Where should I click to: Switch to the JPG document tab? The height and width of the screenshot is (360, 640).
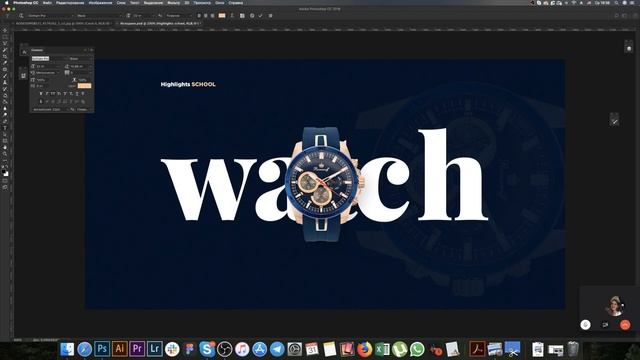pyautogui.click(x=62, y=24)
